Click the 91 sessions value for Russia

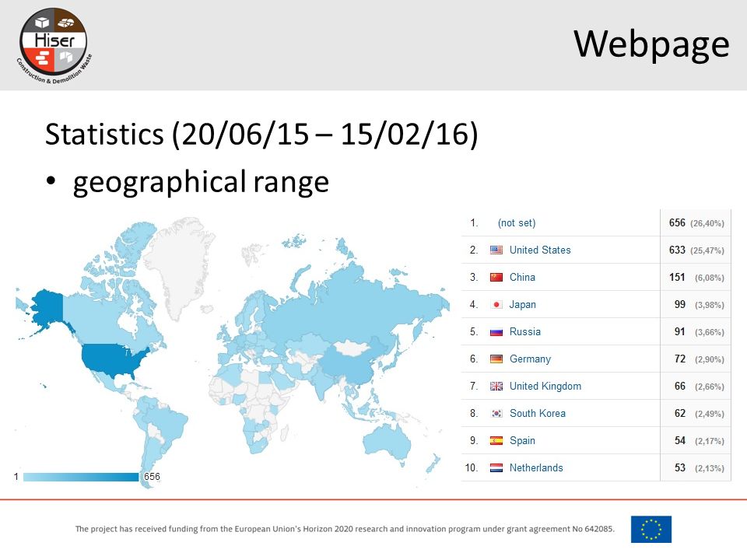point(680,332)
